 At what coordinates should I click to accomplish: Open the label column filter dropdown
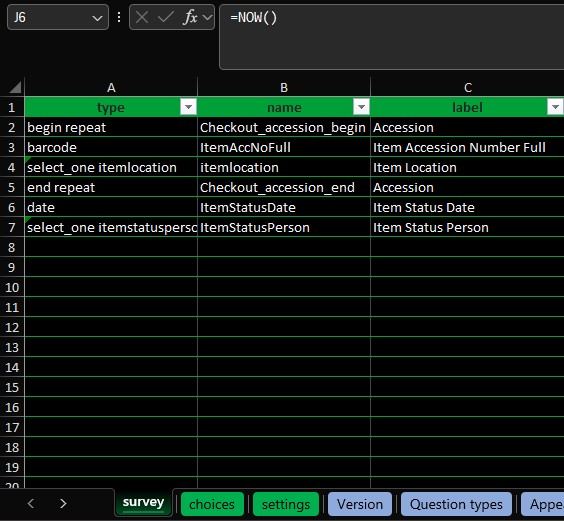[555, 107]
